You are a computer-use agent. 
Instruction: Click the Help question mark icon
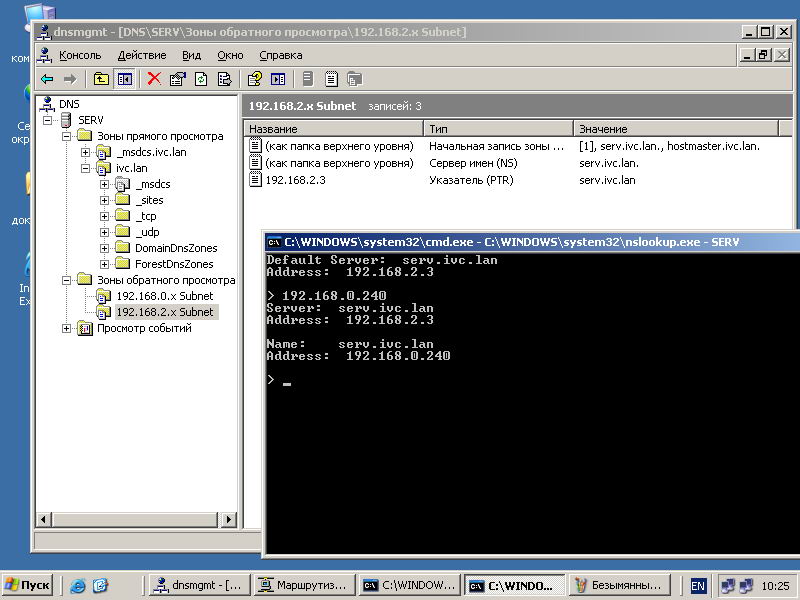pos(254,79)
